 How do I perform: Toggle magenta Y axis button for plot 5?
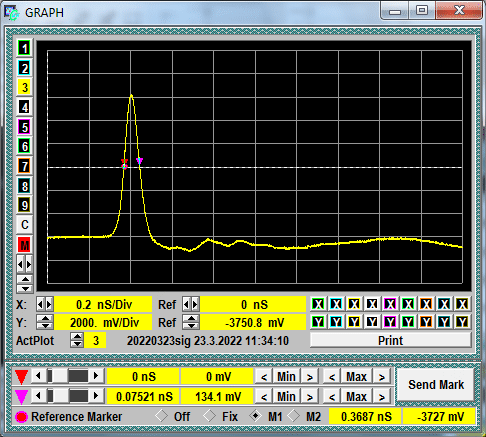coord(390,322)
